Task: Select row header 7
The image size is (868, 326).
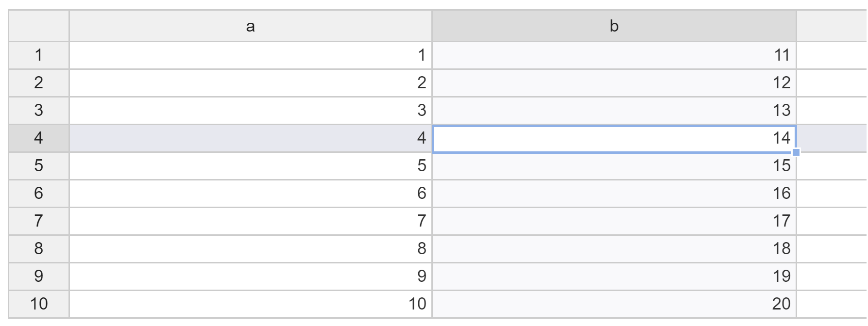Action: point(39,221)
